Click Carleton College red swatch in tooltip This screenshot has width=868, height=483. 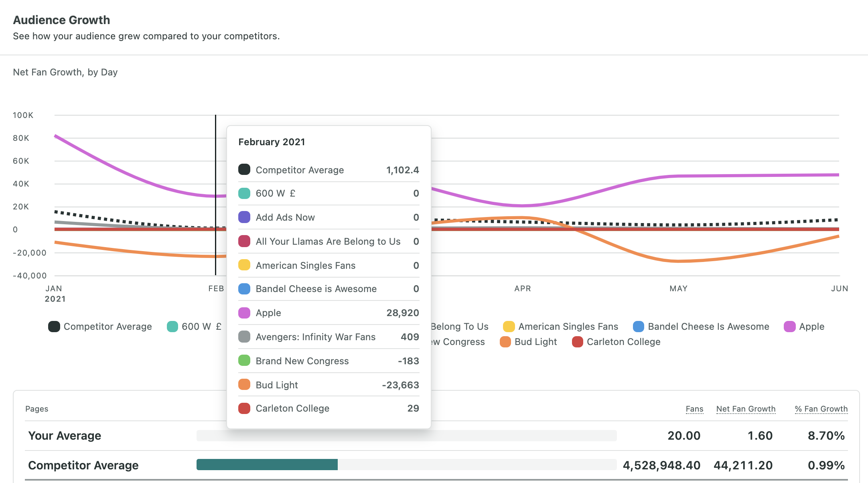click(244, 408)
